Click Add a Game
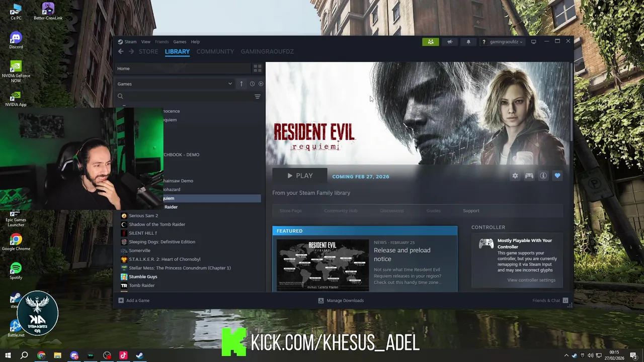644x362 pixels. pos(134,301)
